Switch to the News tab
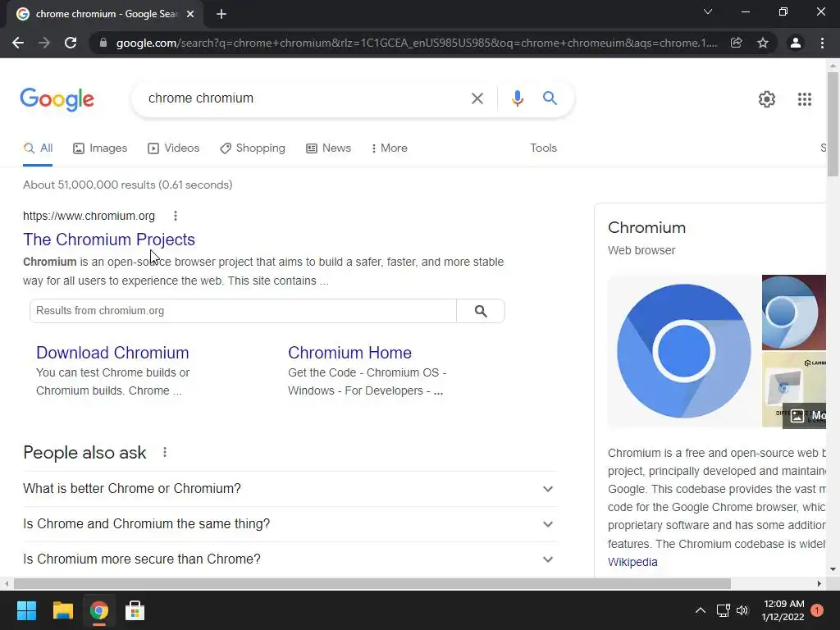 pos(328,148)
